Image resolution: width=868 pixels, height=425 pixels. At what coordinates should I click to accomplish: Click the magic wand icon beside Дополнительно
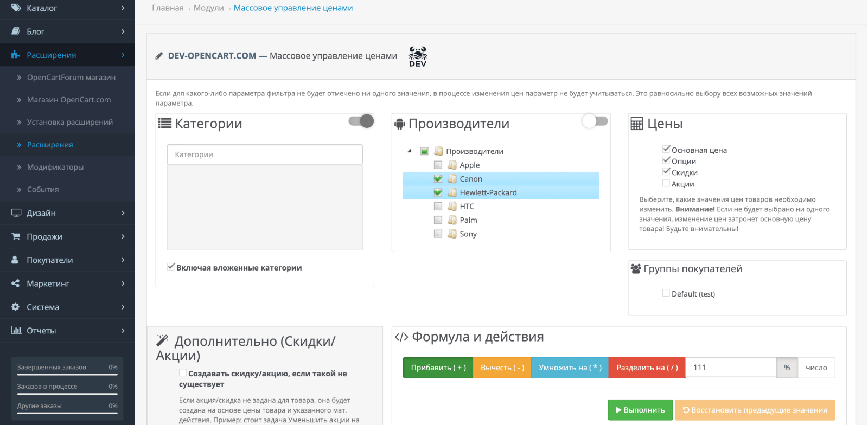pyautogui.click(x=162, y=340)
